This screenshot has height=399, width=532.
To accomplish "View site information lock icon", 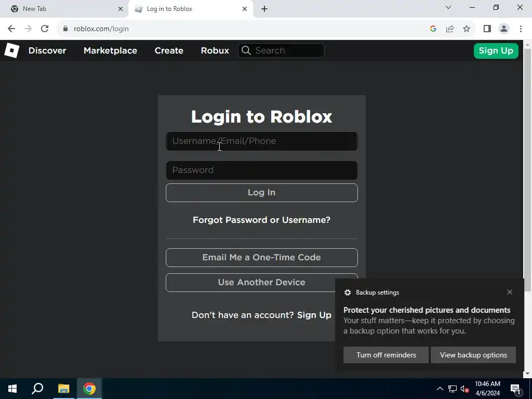I will tap(65, 29).
